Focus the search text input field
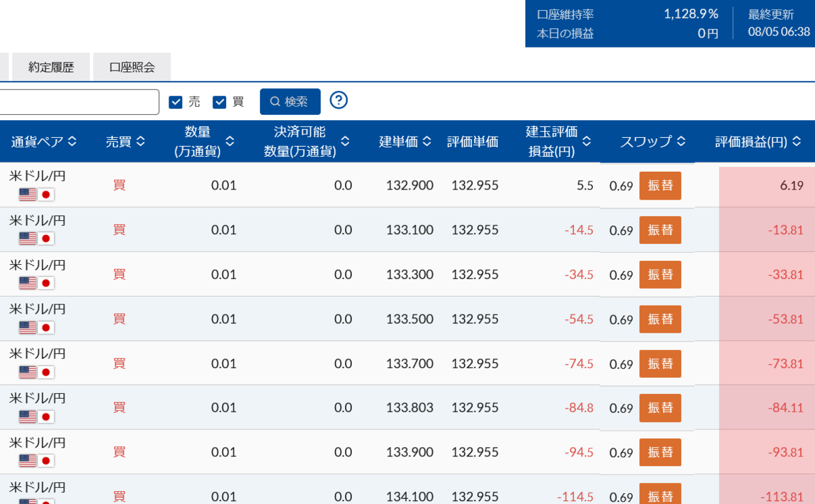 (x=78, y=102)
